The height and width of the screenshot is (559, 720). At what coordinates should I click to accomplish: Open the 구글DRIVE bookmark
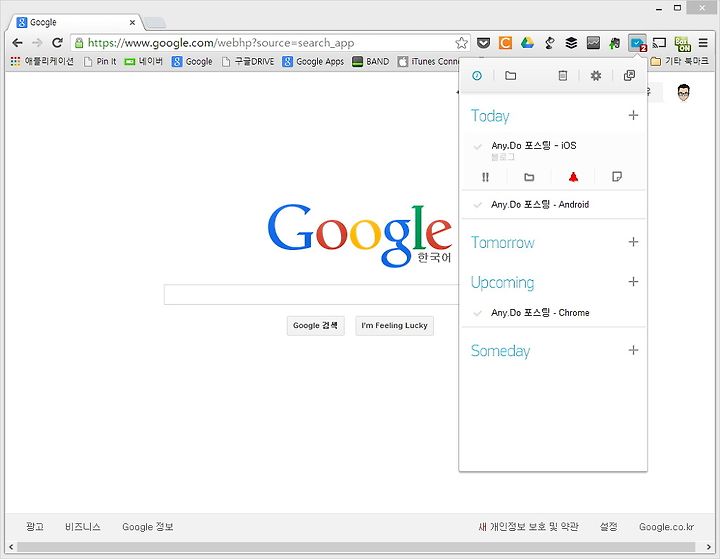click(248, 61)
